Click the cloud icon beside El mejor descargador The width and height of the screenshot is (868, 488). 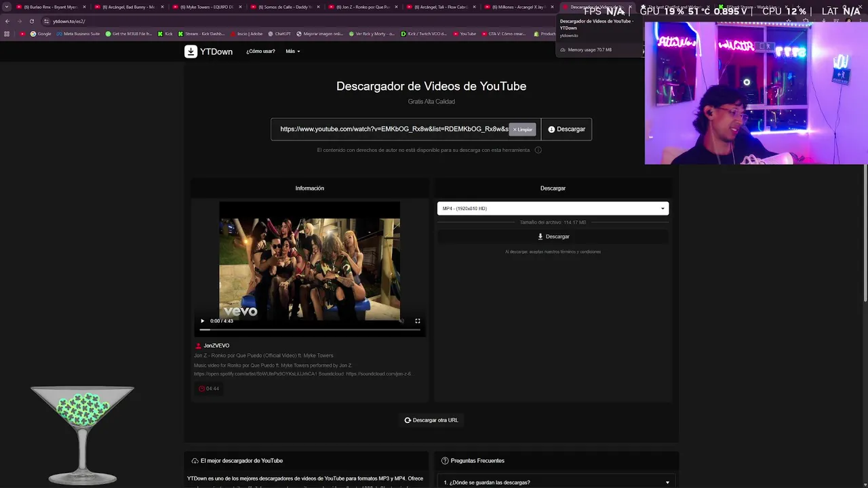[x=195, y=461]
